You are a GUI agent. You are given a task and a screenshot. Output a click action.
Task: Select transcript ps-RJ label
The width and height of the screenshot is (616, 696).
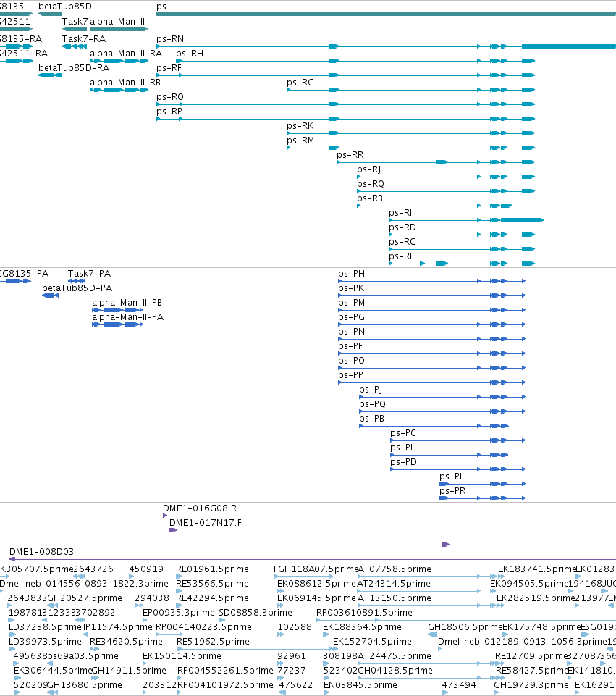(369, 169)
